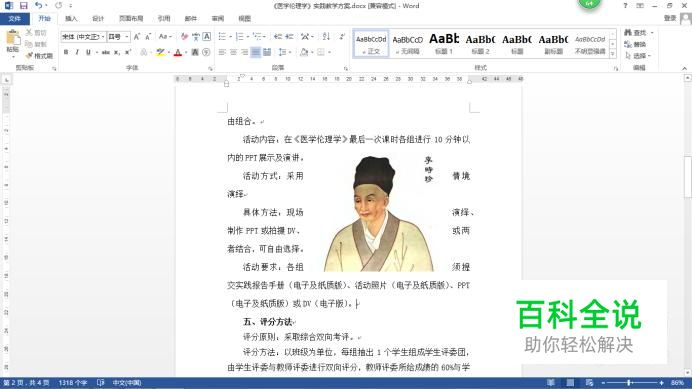Activate the Format Painter brush
The image size is (692, 389).
click(29, 56)
